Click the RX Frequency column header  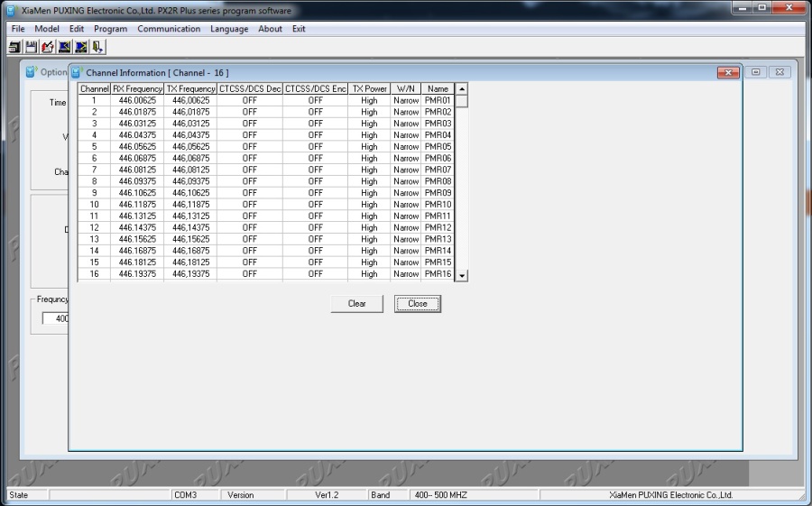coord(137,89)
